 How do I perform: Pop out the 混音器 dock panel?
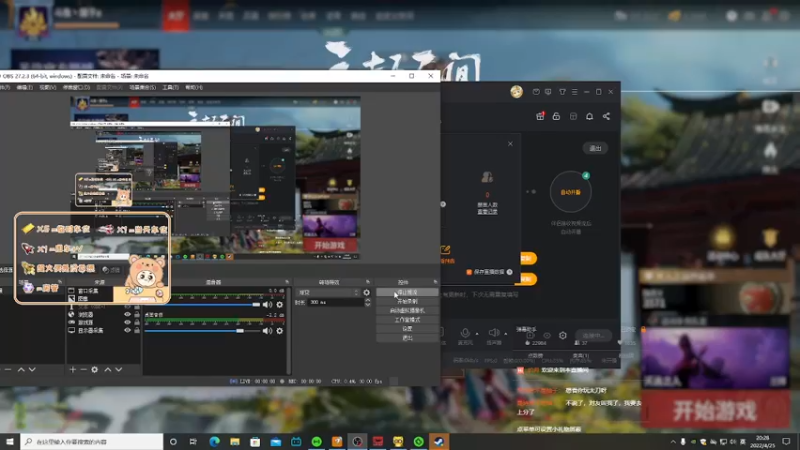click(287, 282)
